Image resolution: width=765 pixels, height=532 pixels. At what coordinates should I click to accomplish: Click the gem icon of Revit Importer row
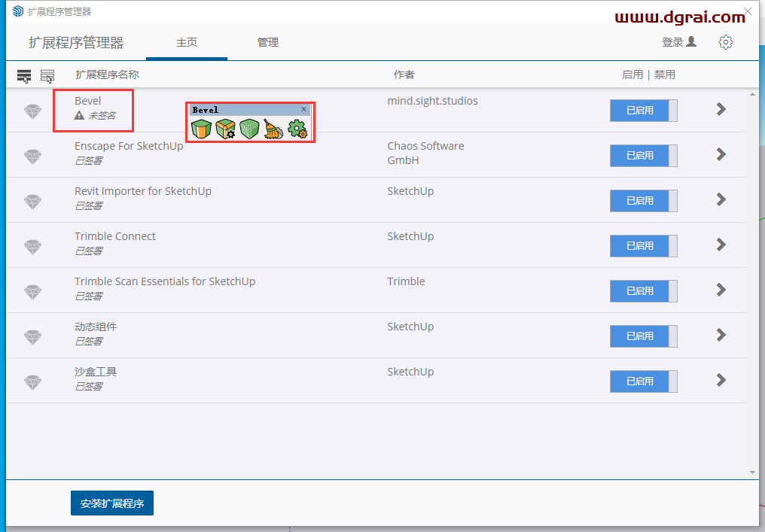tap(32, 202)
